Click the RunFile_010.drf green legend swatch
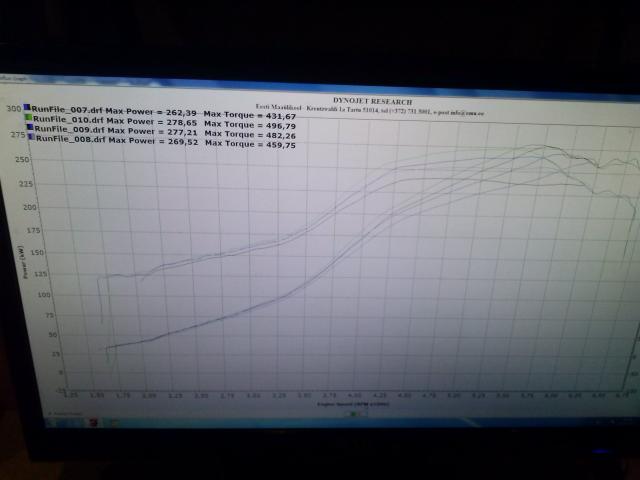 pos(30,119)
